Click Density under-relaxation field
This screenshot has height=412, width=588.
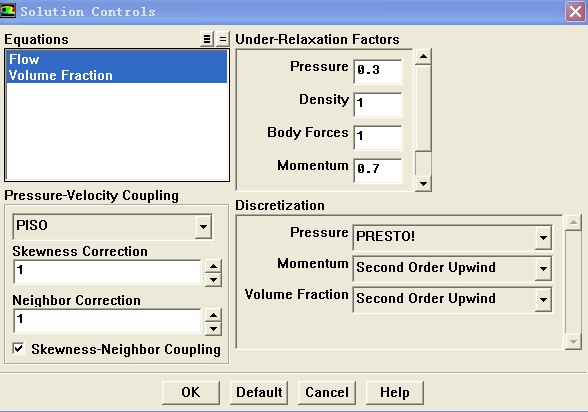tap(378, 105)
